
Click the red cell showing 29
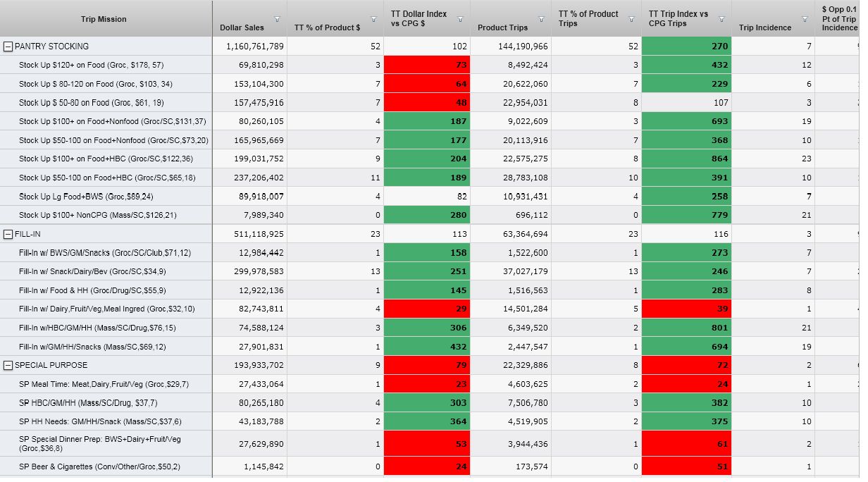tap(426, 309)
